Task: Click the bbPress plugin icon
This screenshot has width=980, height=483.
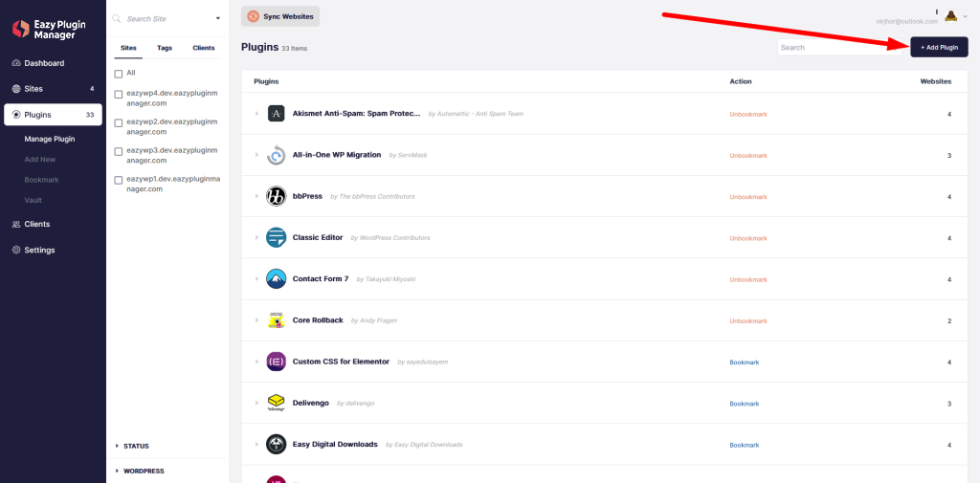Action: 277,196
